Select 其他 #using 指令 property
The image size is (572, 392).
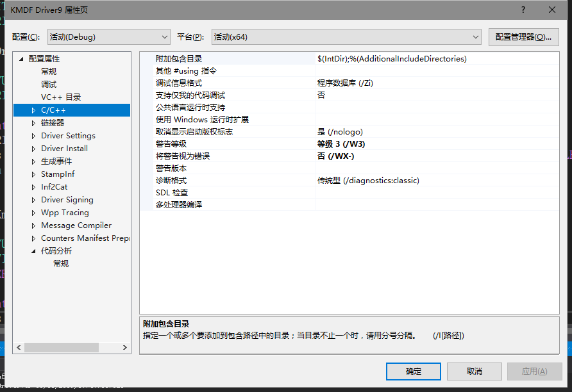[x=186, y=70]
